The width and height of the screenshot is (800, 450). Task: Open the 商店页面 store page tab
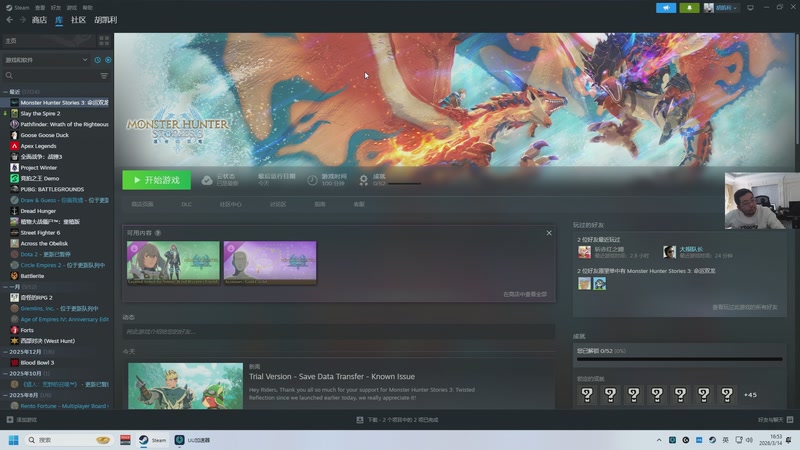(142, 204)
